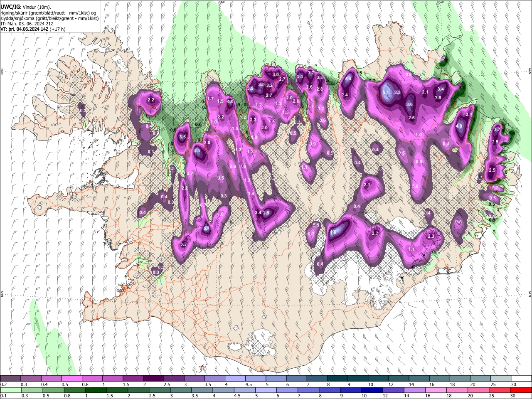Click the 4.4 precipitation value on the map
Image resolution: width=532 pixels, height=399 pixels.
348,79
